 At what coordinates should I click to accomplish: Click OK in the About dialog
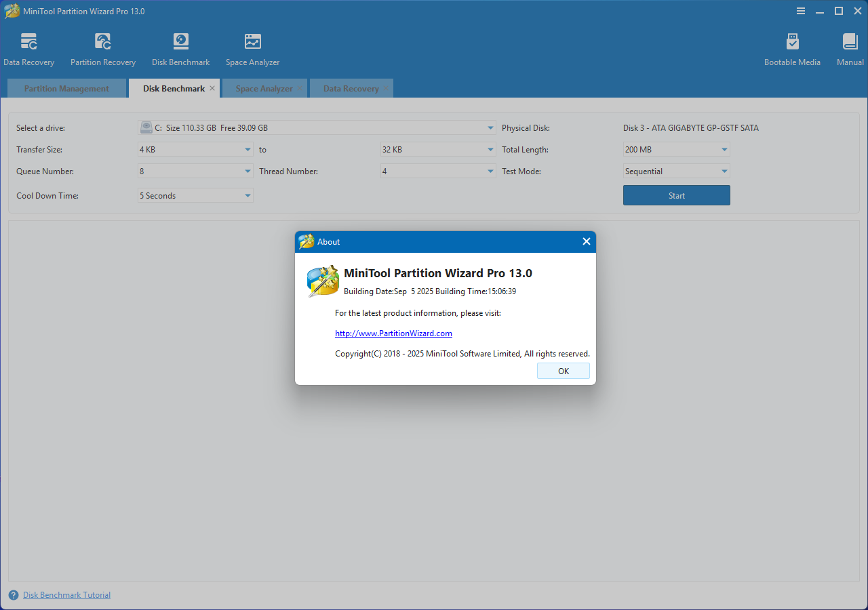[x=564, y=371]
